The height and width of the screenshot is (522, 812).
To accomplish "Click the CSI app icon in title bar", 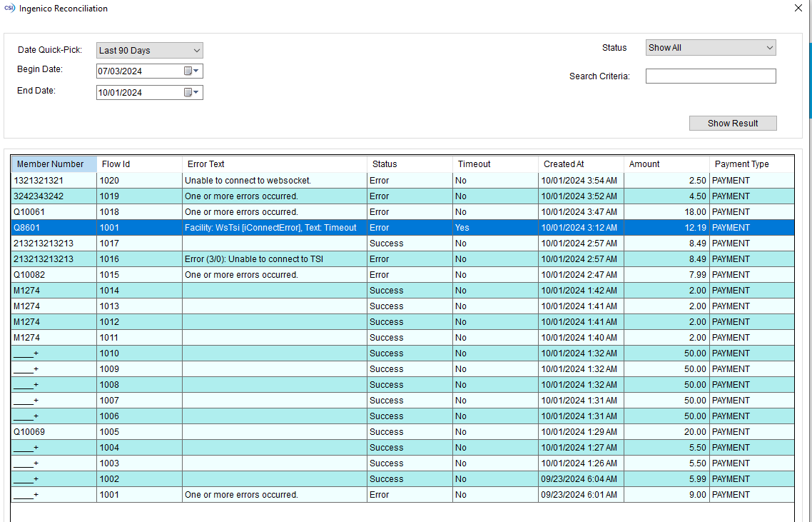I will [9, 9].
